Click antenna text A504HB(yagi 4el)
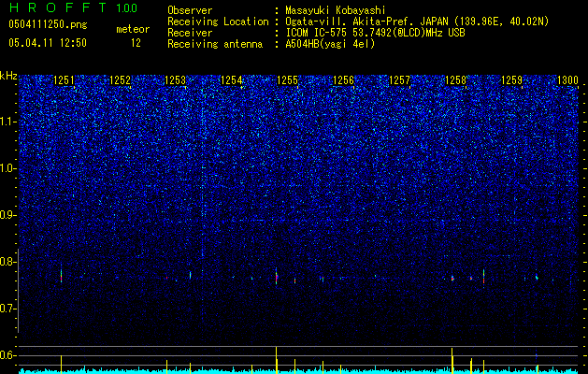The image size is (588, 374). click(x=330, y=44)
